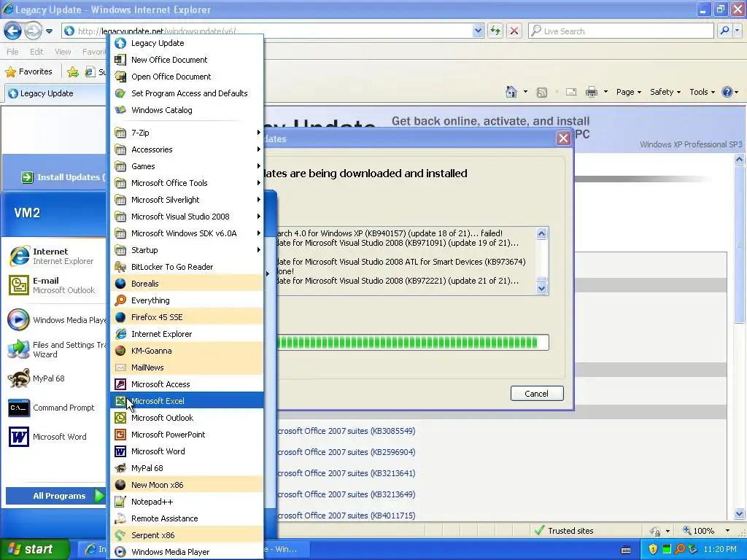The height and width of the screenshot is (560, 747).
Task: Open Microsoft Outlook in All Programs
Action: pos(187,418)
